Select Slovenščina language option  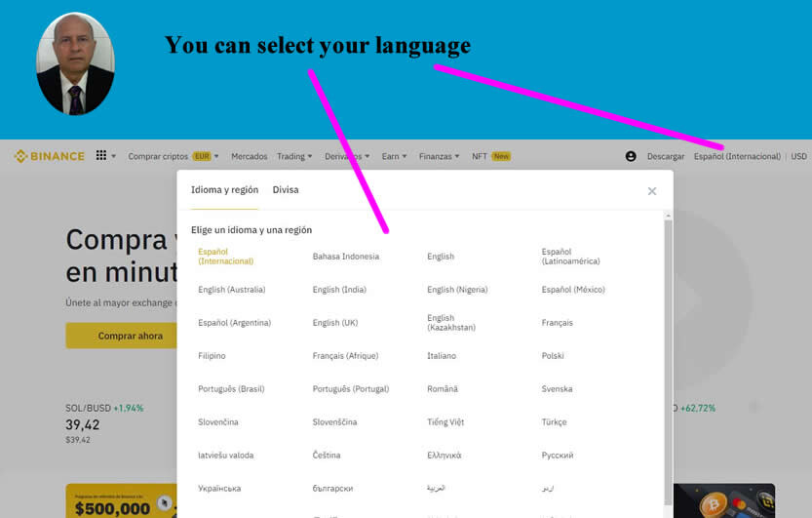(334, 422)
